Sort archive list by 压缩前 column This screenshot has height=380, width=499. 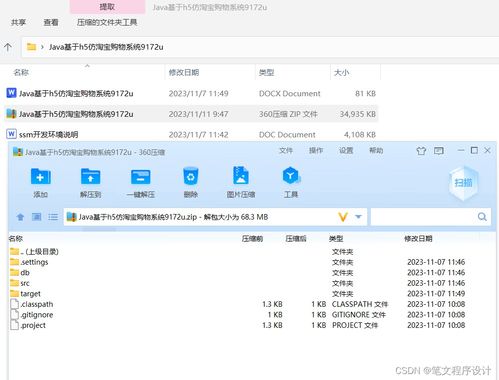tap(252, 239)
